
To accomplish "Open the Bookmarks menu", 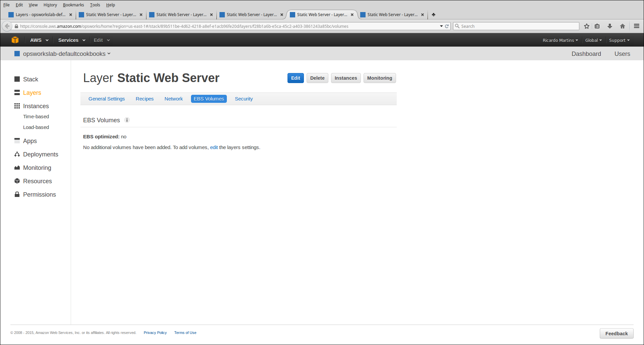I will point(73,5).
